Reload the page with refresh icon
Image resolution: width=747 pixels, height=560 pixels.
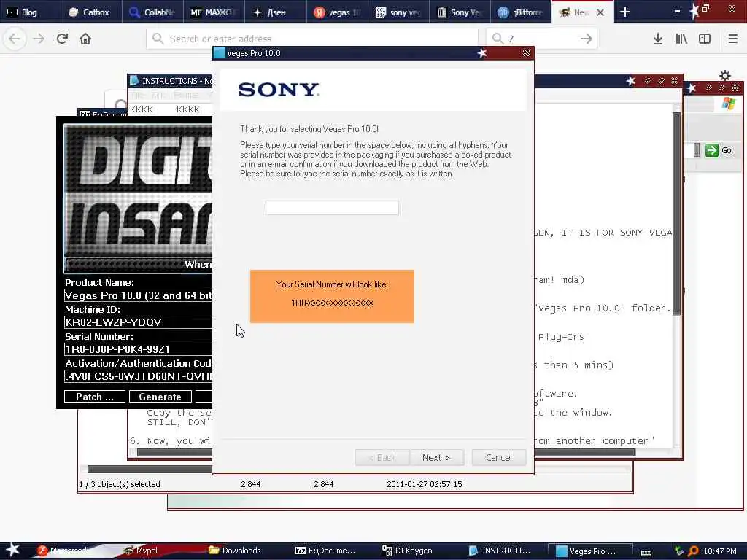click(x=62, y=39)
